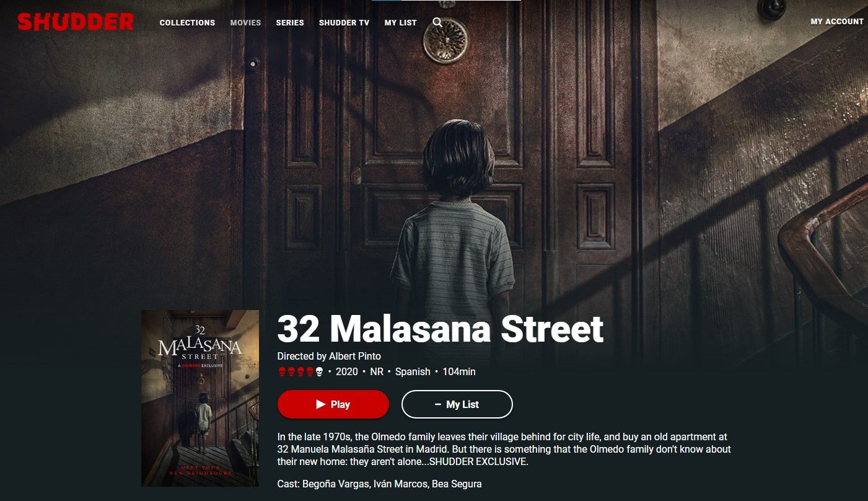Go to the Movies section
Image resolution: width=868 pixels, height=501 pixels.
[x=245, y=22]
